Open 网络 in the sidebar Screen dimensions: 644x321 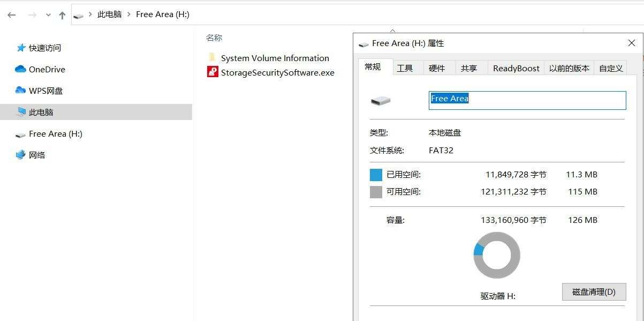(x=37, y=155)
